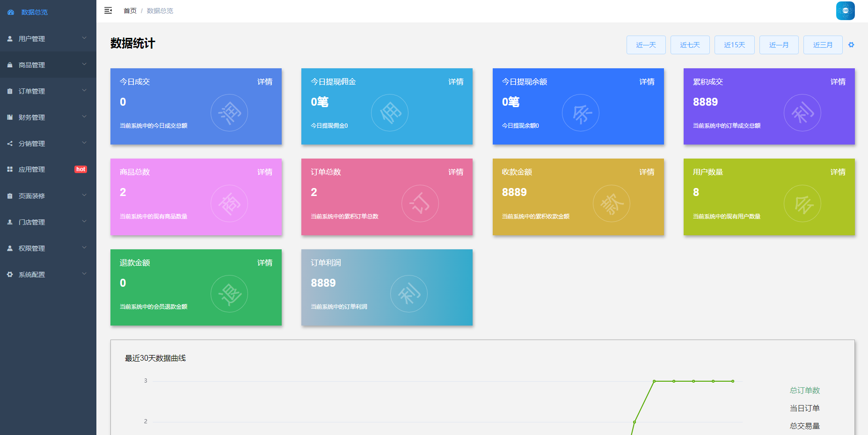Viewport: 868px width, 435px height.
Task: Click the circular 退 icon on 退款金额 card
Action: click(229, 294)
